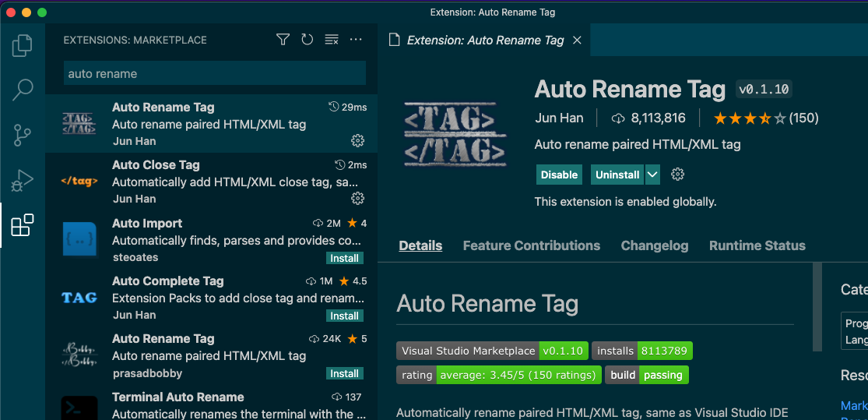
Task: Click publisher name prasadbobby
Action: (x=146, y=373)
